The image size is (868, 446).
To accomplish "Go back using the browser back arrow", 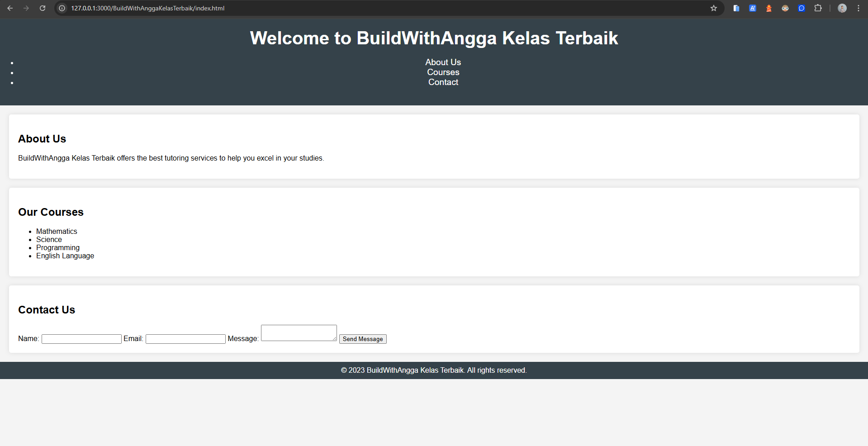I will coord(10,8).
